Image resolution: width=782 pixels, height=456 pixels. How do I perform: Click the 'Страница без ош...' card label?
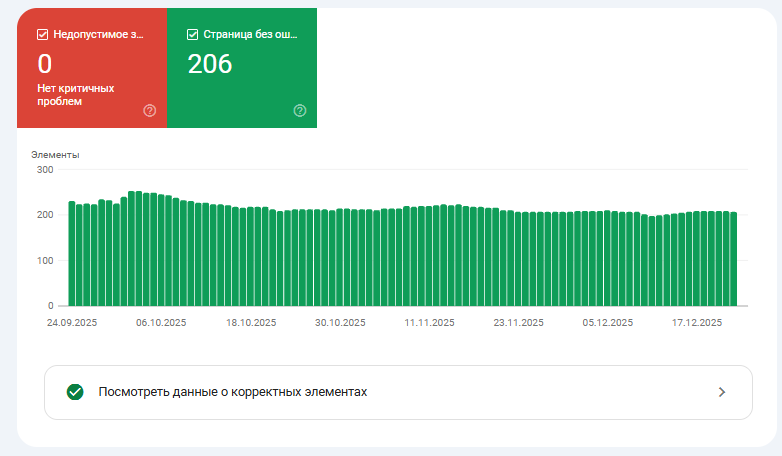click(x=251, y=34)
